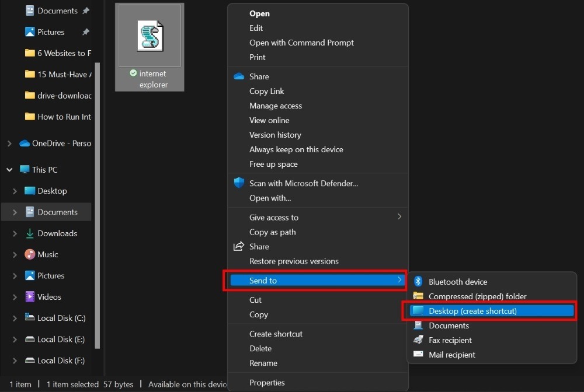The image size is (584, 392).
Task: Collapse the This PC tree node
Action: [9, 169]
